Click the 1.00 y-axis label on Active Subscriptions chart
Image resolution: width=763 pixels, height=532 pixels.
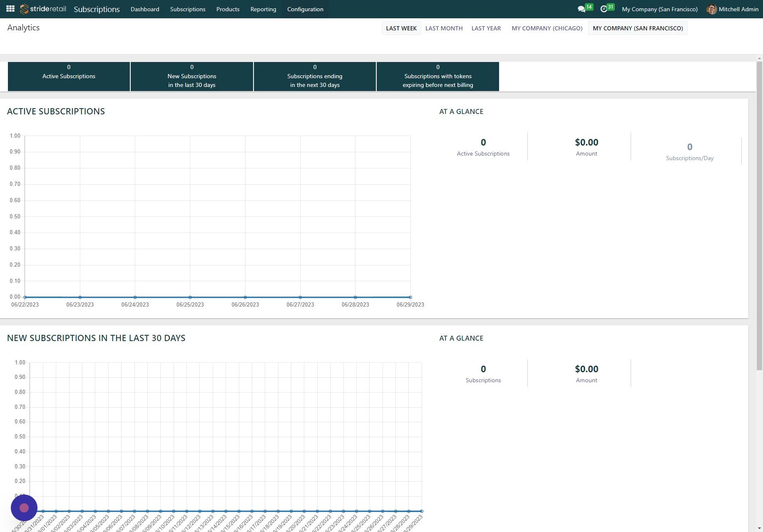pyautogui.click(x=15, y=136)
